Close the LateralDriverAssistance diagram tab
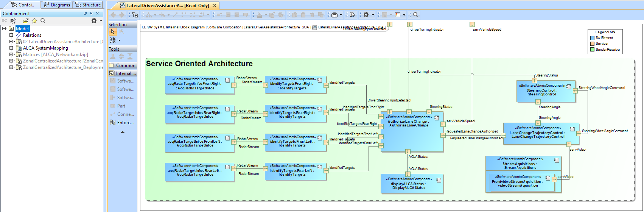The image size is (644, 212). pyautogui.click(x=214, y=6)
